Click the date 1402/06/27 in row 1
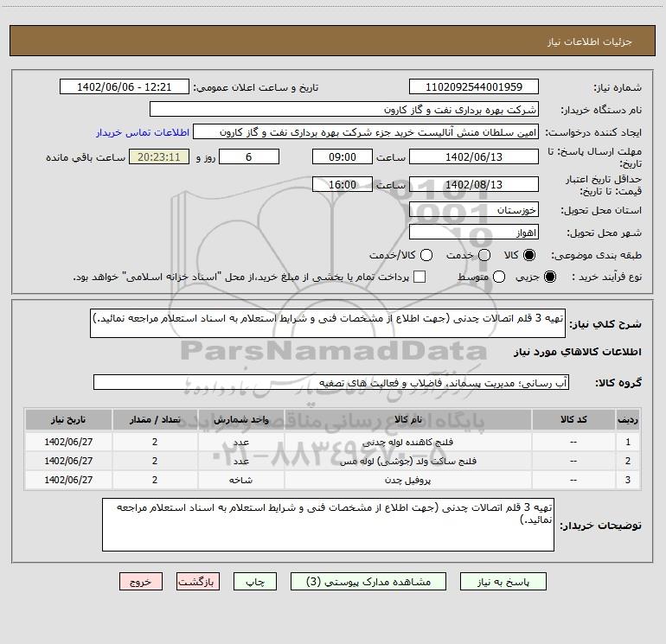This screenshot has width=666, height=644. tap(68, 442)
